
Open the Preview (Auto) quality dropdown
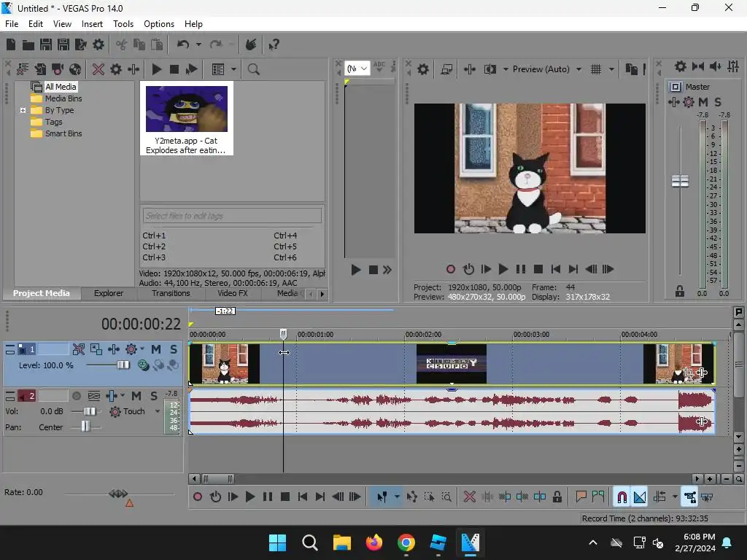tap(578, 69)
